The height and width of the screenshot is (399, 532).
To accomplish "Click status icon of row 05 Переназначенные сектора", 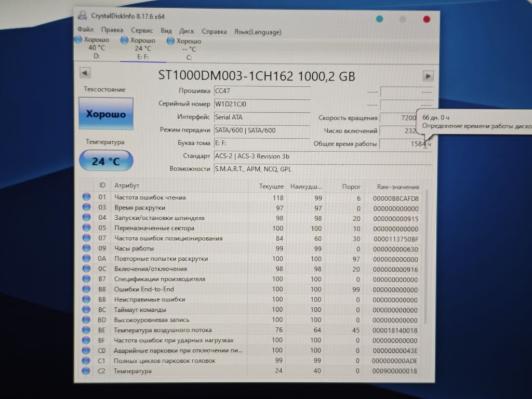I will 87,227.
